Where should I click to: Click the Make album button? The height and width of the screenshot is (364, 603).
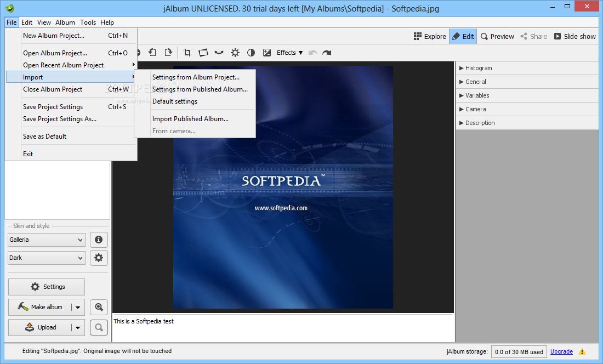point(40,307)
